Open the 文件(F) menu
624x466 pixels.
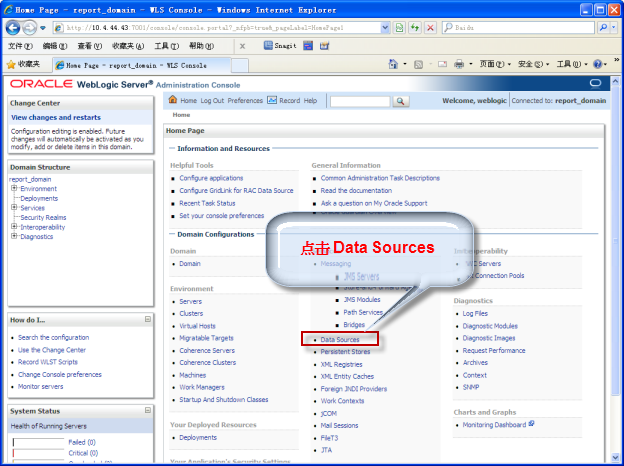(x=20, y=46)
